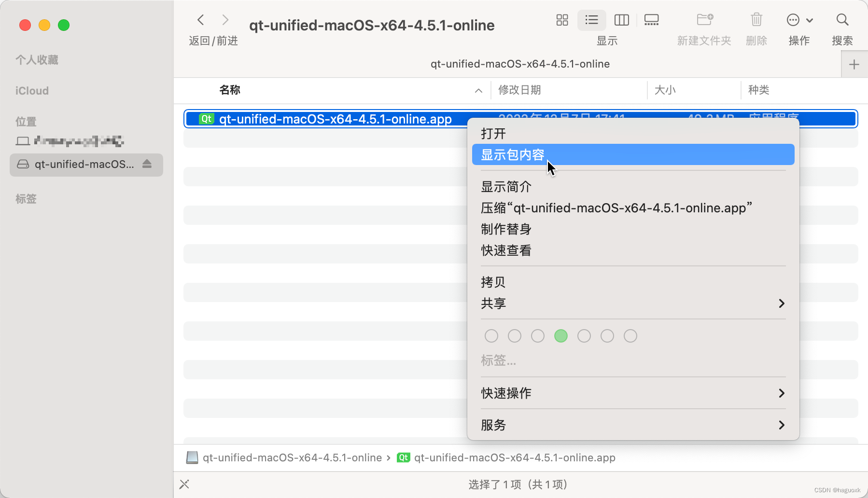Click the disk icon in path bar

tap(192, 457)
